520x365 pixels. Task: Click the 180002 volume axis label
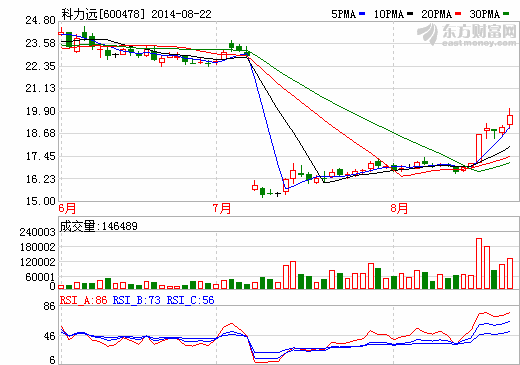point(37,247)
